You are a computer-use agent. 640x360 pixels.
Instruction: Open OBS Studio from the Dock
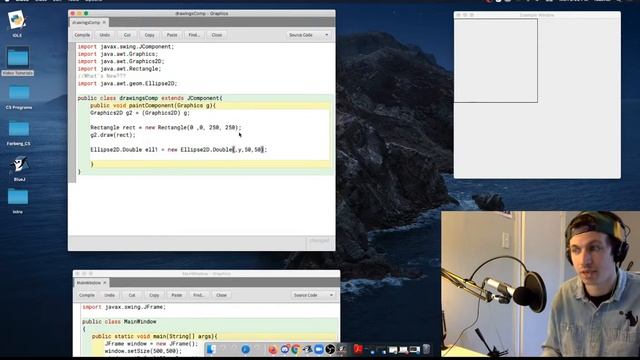point(330,349)
